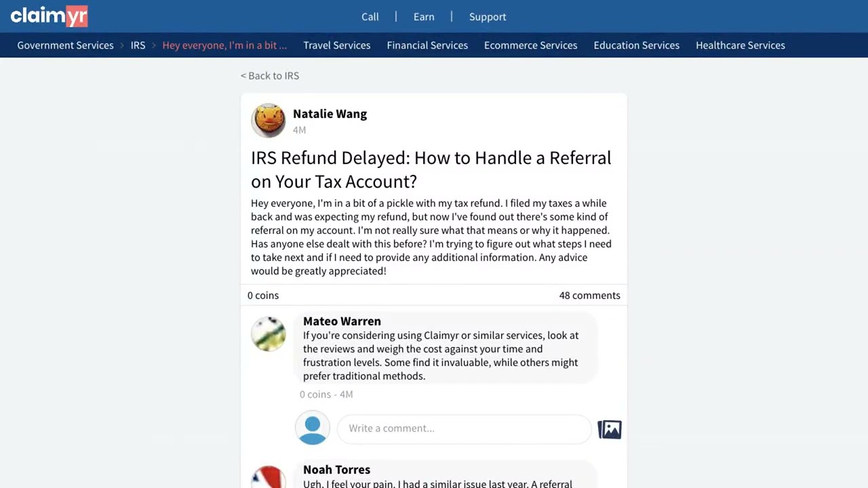Viewport: 868px width, 488px height.
Task: Open Noah Torres's avatar picture
Action: [269, 476]
